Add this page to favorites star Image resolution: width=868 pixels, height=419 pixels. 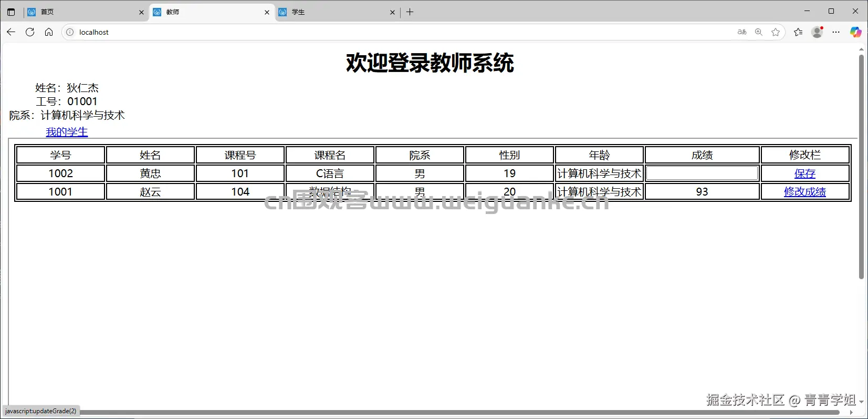[776, 32]
